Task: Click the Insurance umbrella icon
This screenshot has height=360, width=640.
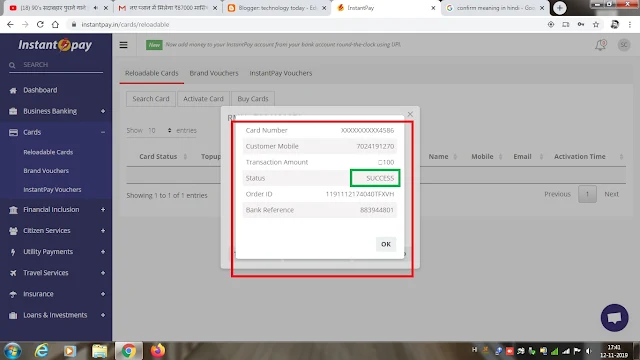Action: [13, 294]
